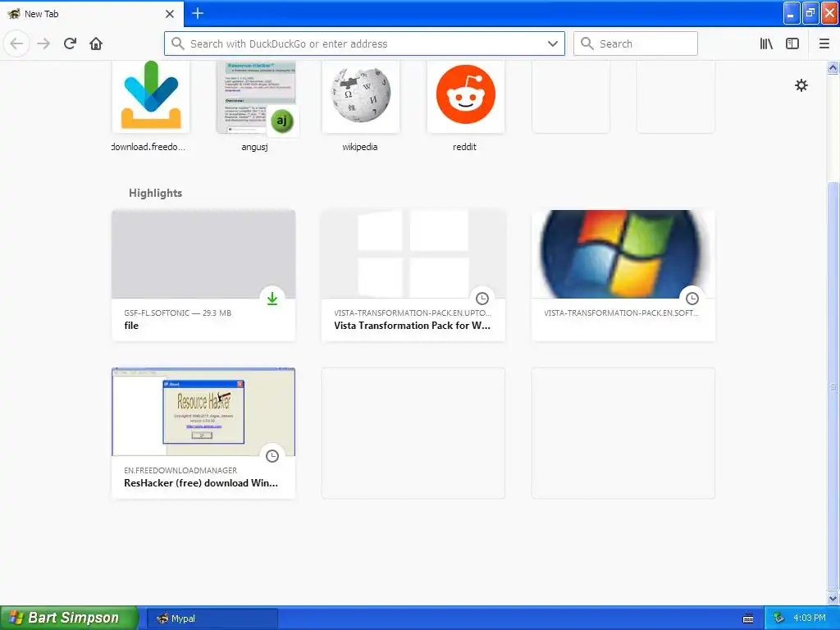
Task: Click the clock icon on the EN.SOFT... card
Action: [x=692, y=299]
